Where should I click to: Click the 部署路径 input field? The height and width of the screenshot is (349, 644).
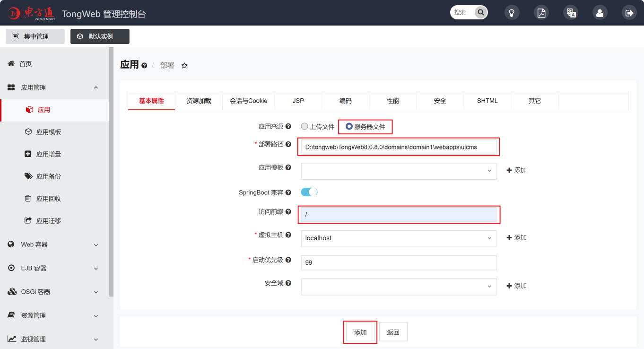click(399, 147)
